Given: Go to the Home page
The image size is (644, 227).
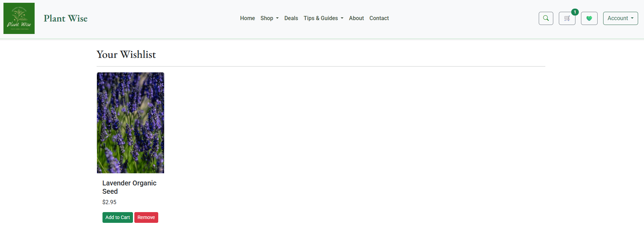Looking at the screenshot, I should coord(248,18).
